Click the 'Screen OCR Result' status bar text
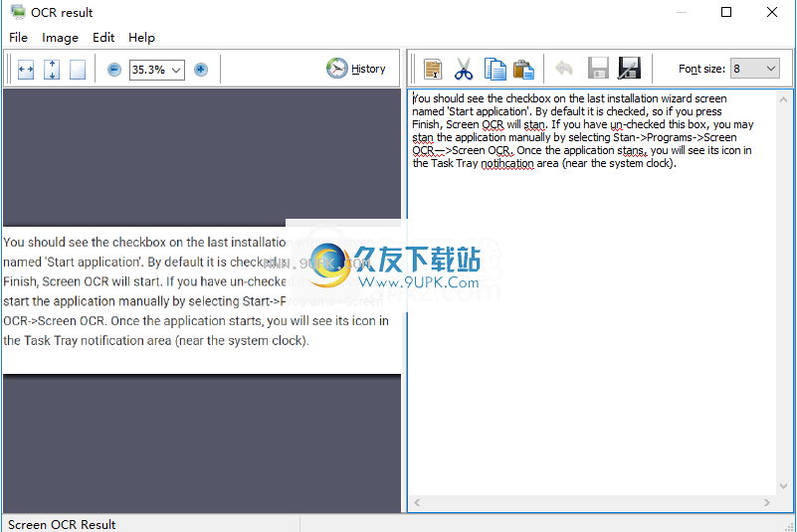The width and height of the screenshot is (797, 532). (62, 524)
